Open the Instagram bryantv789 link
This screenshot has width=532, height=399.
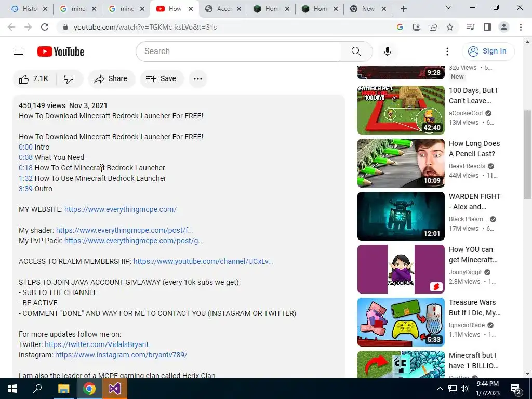tap(121, 355)
